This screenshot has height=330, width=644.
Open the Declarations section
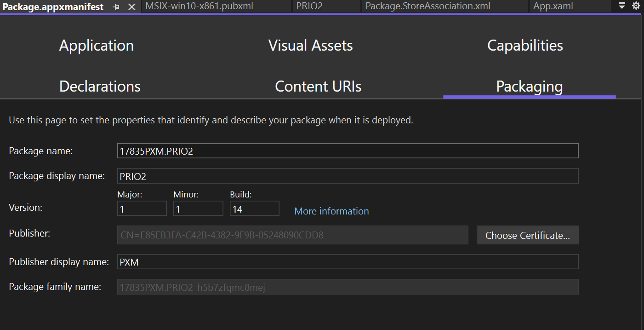pos(100,87)
